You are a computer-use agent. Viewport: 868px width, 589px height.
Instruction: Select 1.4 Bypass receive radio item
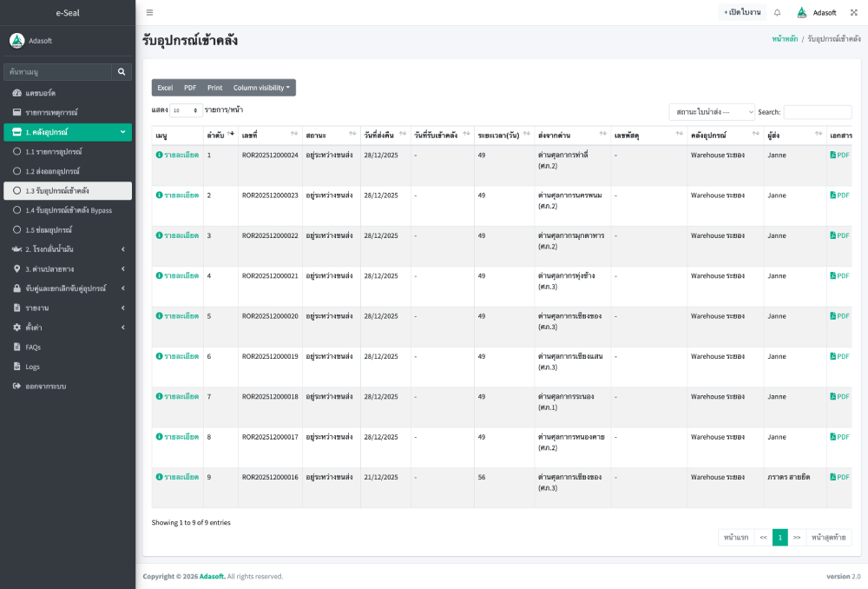16,210
